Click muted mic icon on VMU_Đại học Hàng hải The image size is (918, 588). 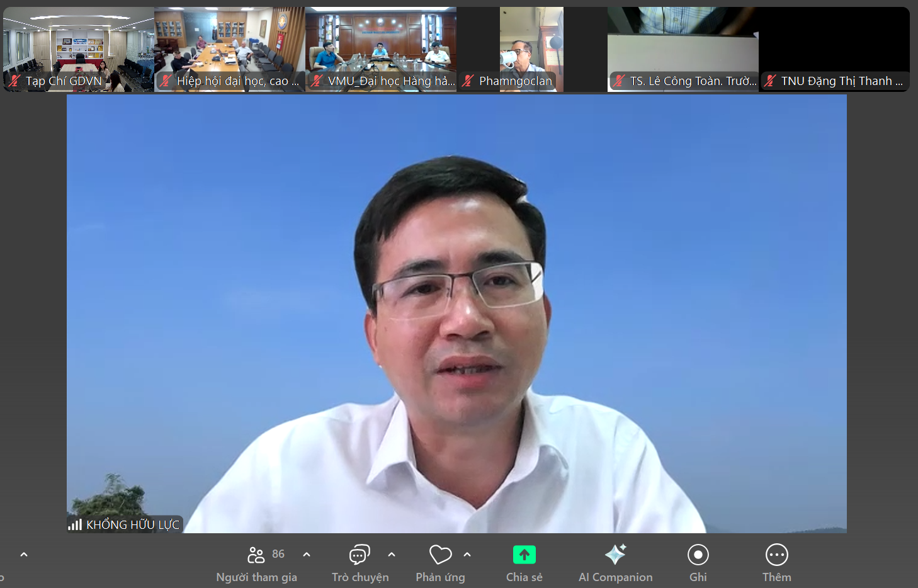(x=317, y=81)
